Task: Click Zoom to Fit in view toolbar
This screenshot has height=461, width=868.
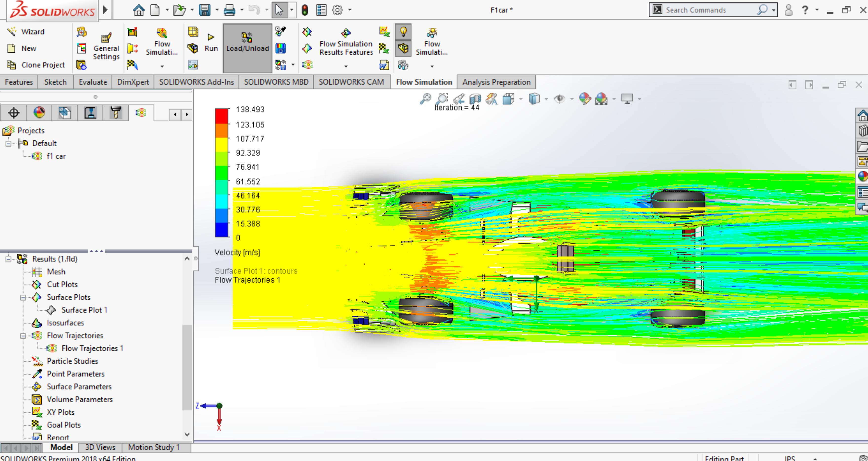Action: pyautogui.click(x=425, y=99)
